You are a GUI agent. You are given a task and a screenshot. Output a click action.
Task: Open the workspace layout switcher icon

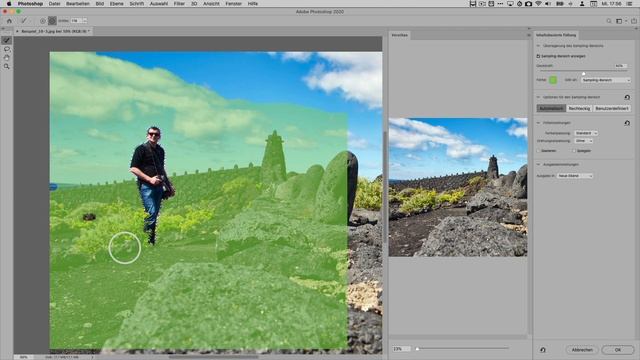coord(620,21)
